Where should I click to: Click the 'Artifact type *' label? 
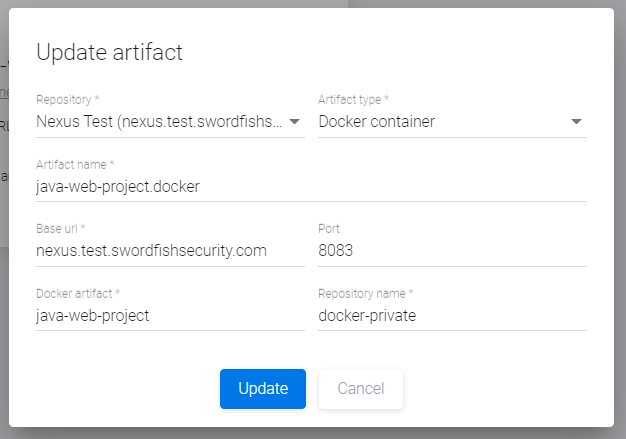click(353, 100)
